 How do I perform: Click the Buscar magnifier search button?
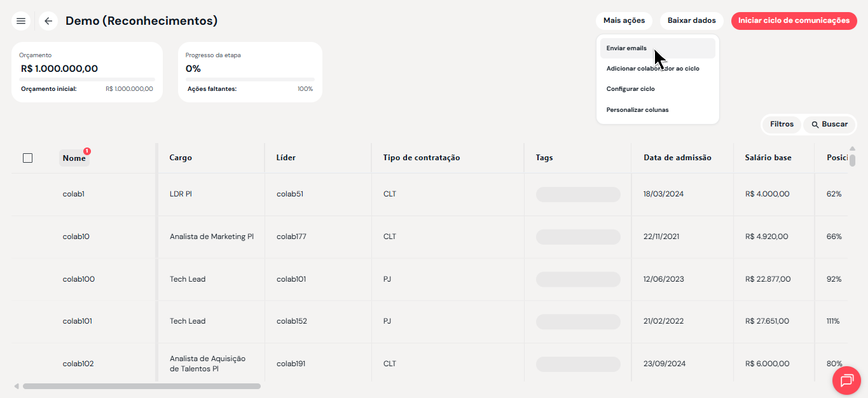click(829, 125)
